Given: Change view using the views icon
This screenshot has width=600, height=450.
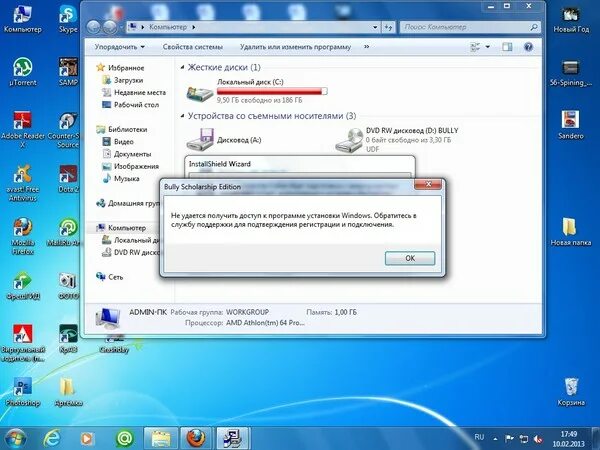Looking at the screenshot, I should (475, 47).
